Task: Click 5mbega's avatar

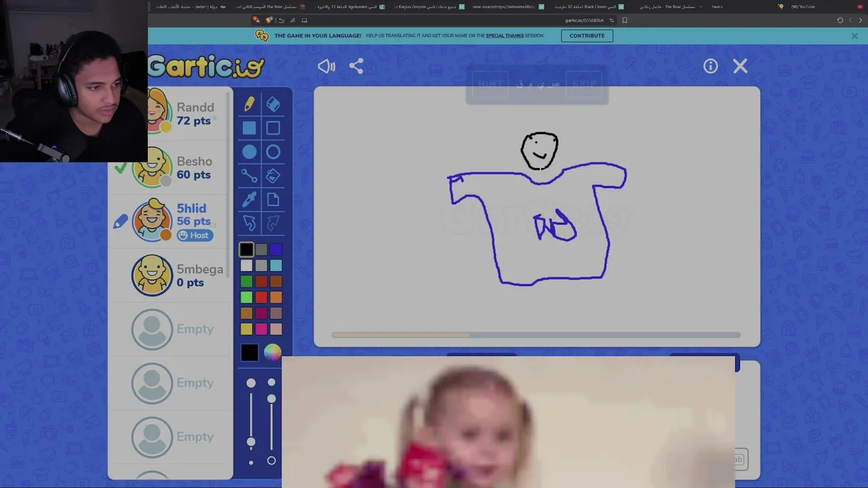Action: (152, 275)
